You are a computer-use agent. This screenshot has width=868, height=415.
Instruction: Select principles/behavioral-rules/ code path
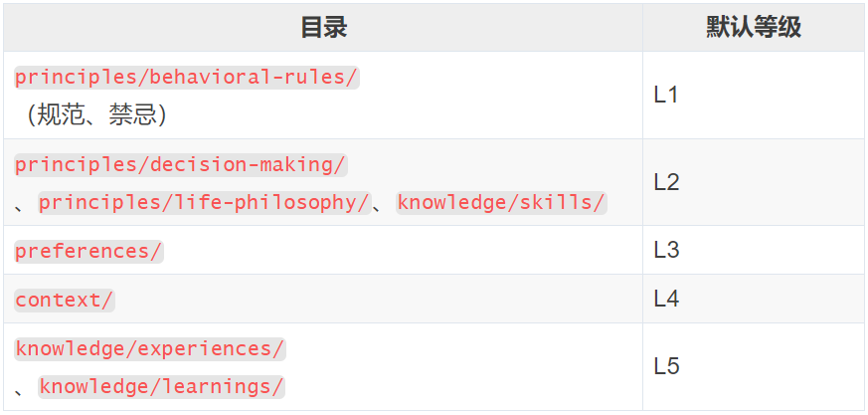click(187, 78)
